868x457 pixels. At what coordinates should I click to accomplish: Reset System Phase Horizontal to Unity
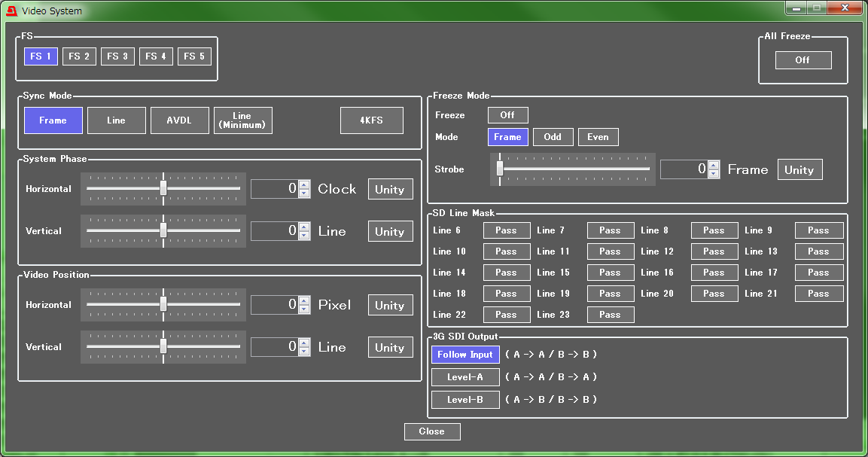[390, 189]
